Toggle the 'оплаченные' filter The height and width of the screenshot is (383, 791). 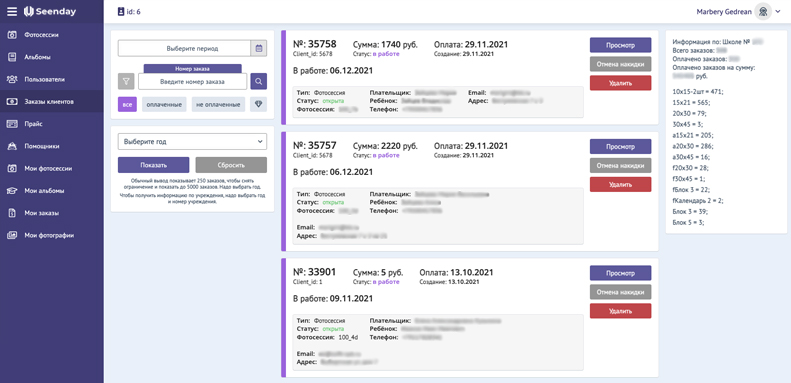164,104
